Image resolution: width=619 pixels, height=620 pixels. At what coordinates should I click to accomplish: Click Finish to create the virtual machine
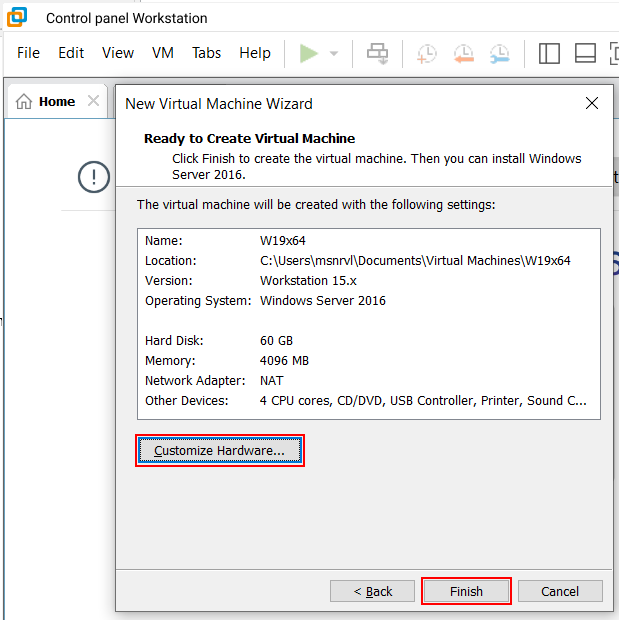[466, 591]
